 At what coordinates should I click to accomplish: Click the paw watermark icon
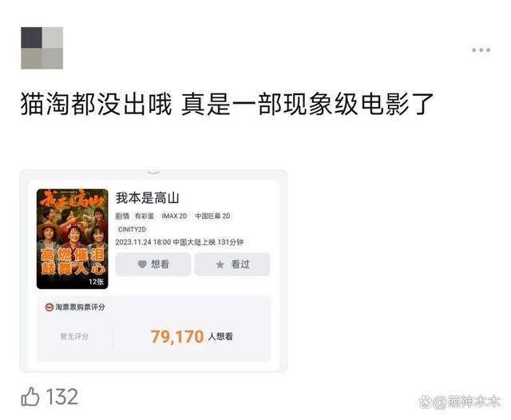(426, 402)
